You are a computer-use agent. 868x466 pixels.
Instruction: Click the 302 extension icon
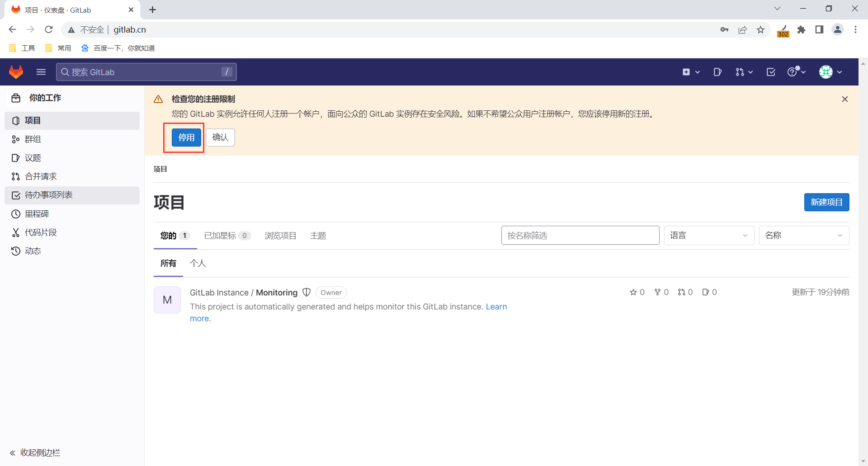click(x=783, y=31)
